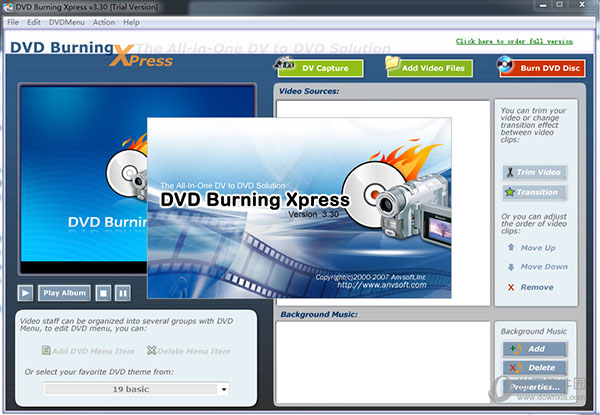Open the Help menu
600x415 pixels.
[x=131, y=22]
